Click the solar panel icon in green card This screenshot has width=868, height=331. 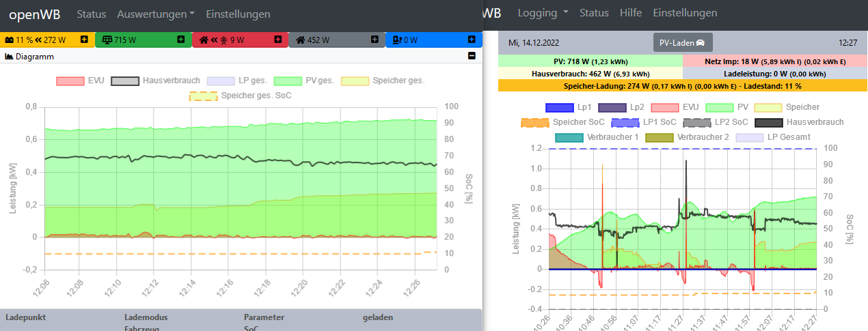click(x=106, y=40)
